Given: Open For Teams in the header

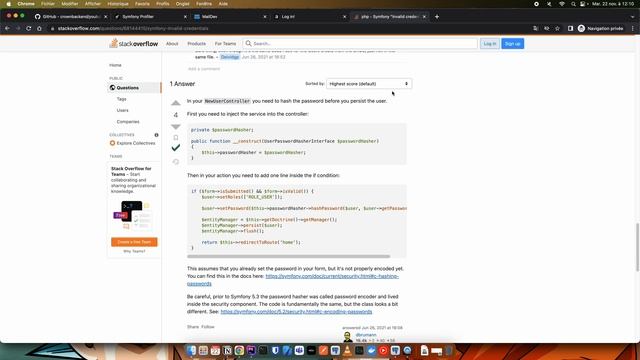Looking at the screenshot, I should (225, 44).
